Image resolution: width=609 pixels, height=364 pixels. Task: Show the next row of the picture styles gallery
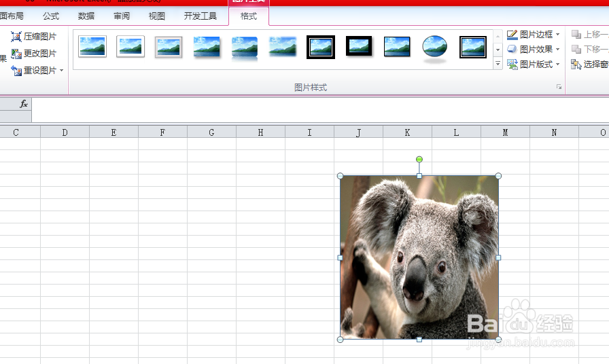tap(498, 50)
